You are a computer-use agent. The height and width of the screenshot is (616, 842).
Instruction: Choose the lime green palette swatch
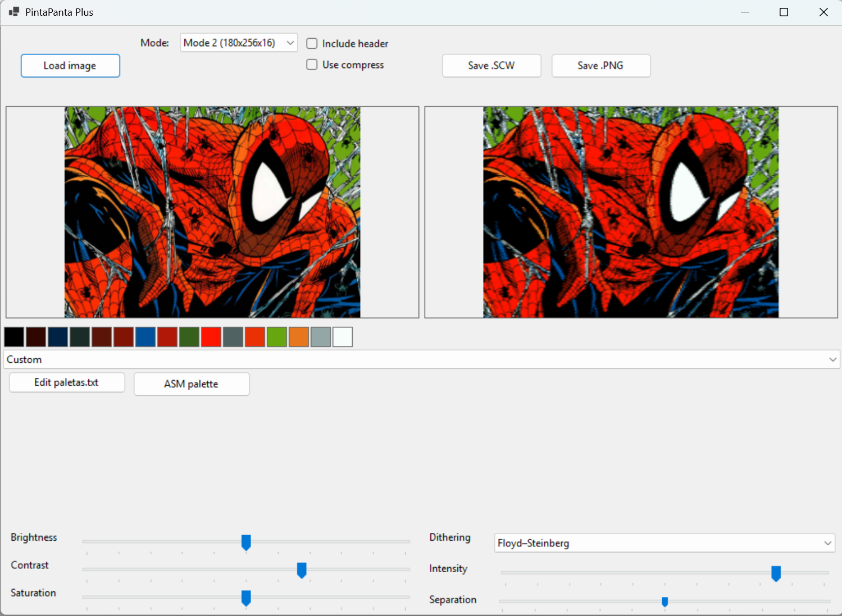click(x=277, y=337)
